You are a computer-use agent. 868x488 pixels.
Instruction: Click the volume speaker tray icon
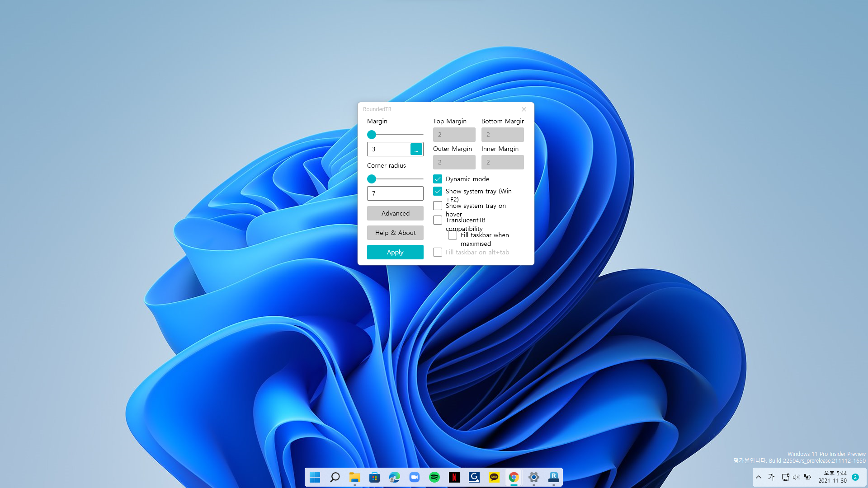[796, 477]
